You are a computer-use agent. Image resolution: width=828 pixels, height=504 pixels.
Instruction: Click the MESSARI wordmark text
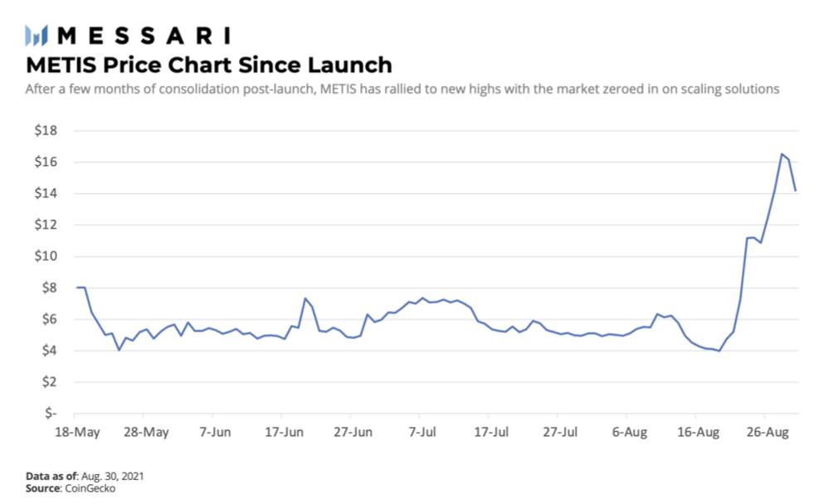143,35
